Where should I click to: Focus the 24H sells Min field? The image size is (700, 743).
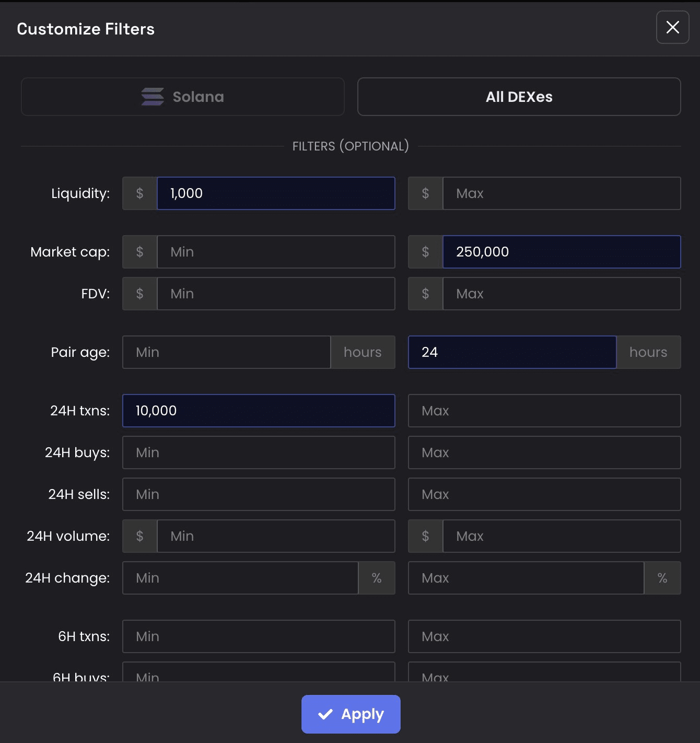click(x=259, y=494)
